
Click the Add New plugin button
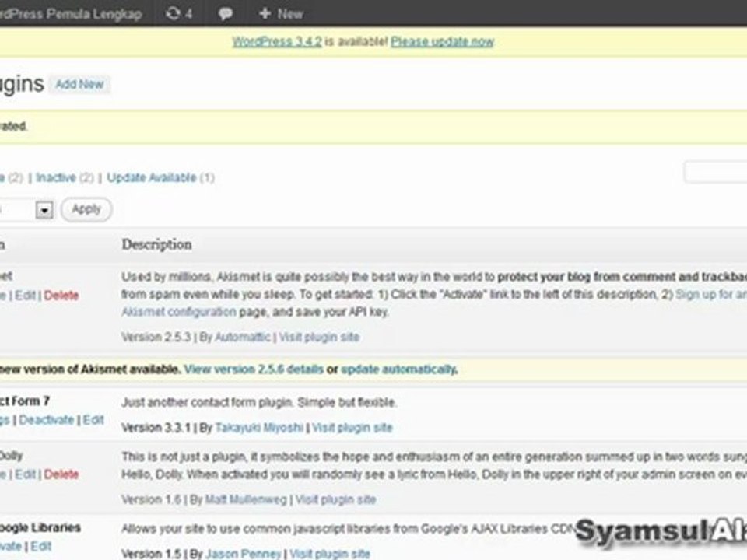click(79, 84)
